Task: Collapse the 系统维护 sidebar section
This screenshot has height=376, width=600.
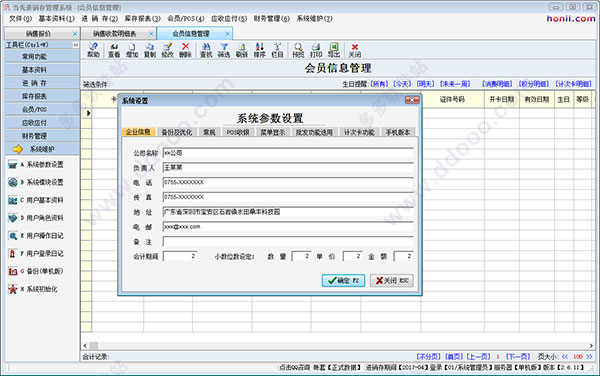Action: 42,149
